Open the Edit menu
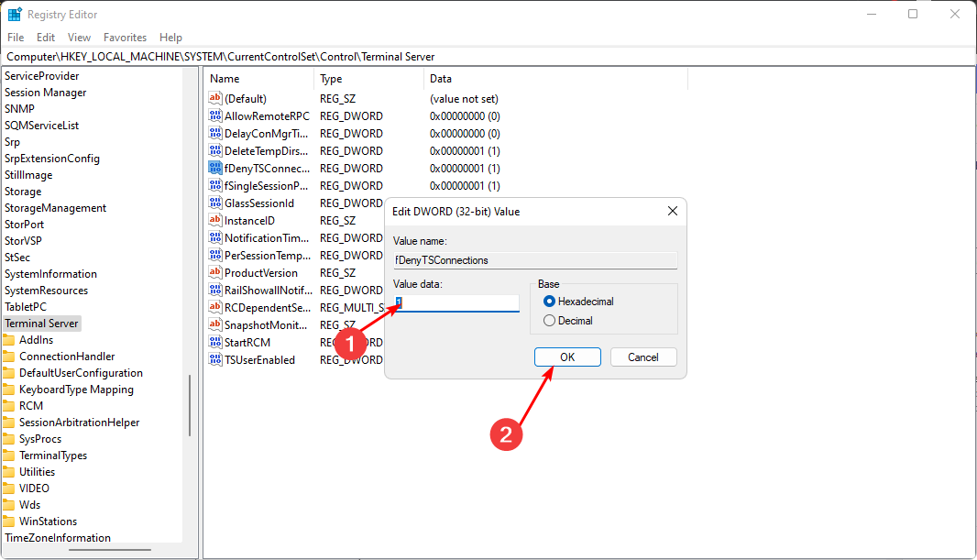The width and height of the screenshot is (977, 560). coord(46,38)
